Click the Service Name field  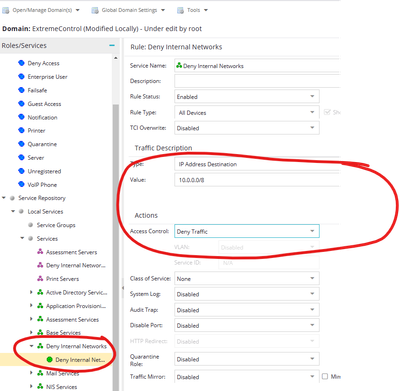coord(257,66)
